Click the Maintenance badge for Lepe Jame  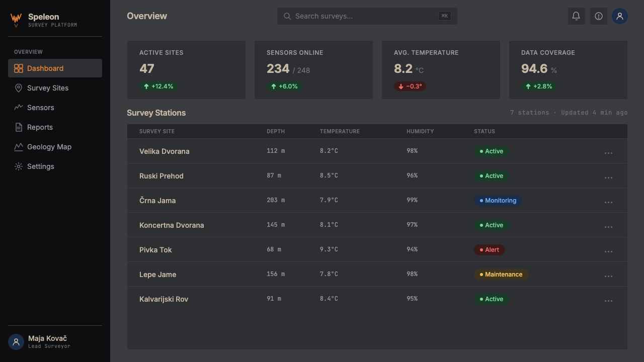point(501,275)
